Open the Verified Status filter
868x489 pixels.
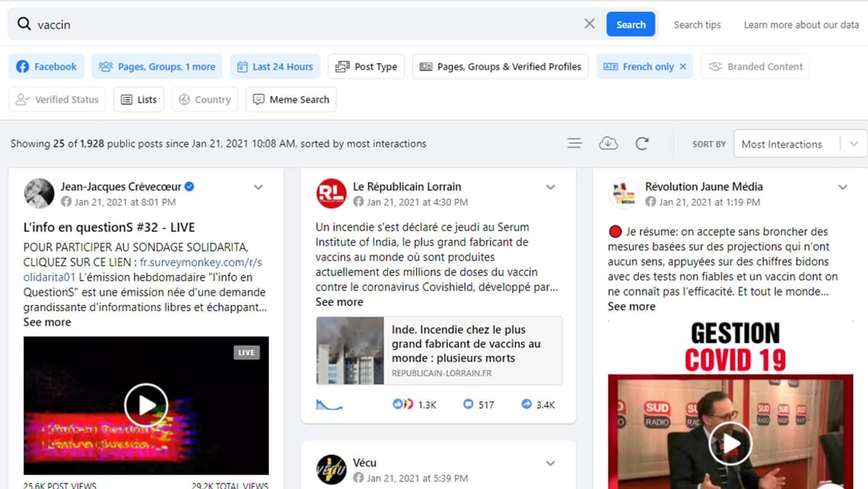57,100
